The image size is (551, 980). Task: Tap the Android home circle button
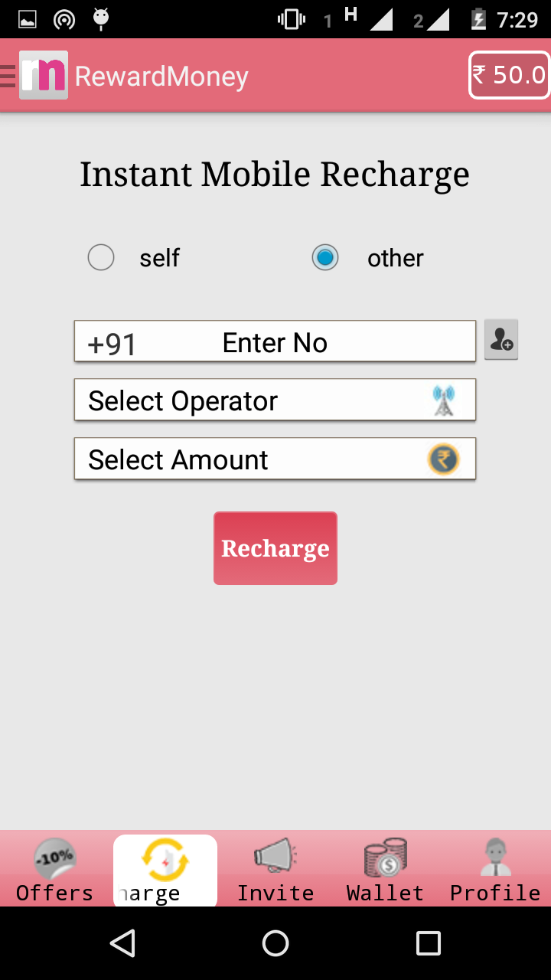(x=275, y=943)
